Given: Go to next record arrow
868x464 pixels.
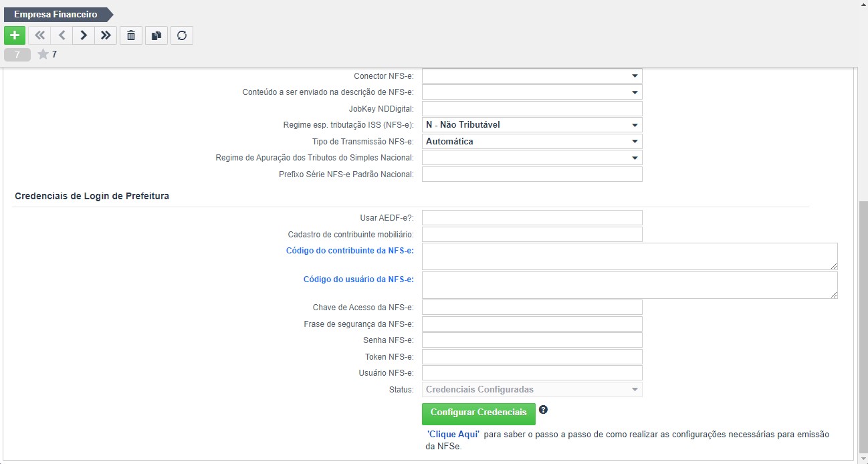Looking at the screenshot, I should click(x=84, y=35).
